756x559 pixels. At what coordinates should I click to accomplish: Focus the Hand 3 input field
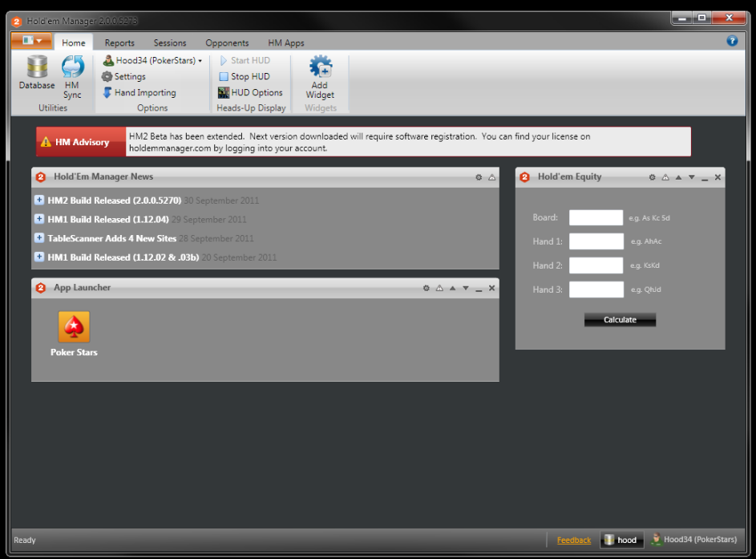pyautogui.click(x=596, y=290)
